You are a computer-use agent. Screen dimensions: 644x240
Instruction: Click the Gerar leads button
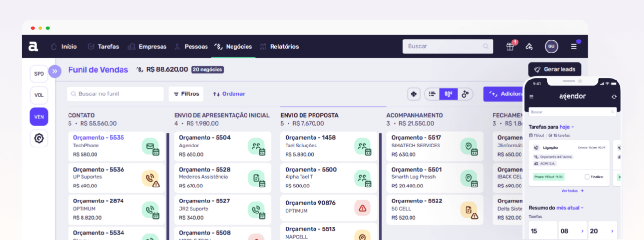pyautogui.click(x=555, y=69)
